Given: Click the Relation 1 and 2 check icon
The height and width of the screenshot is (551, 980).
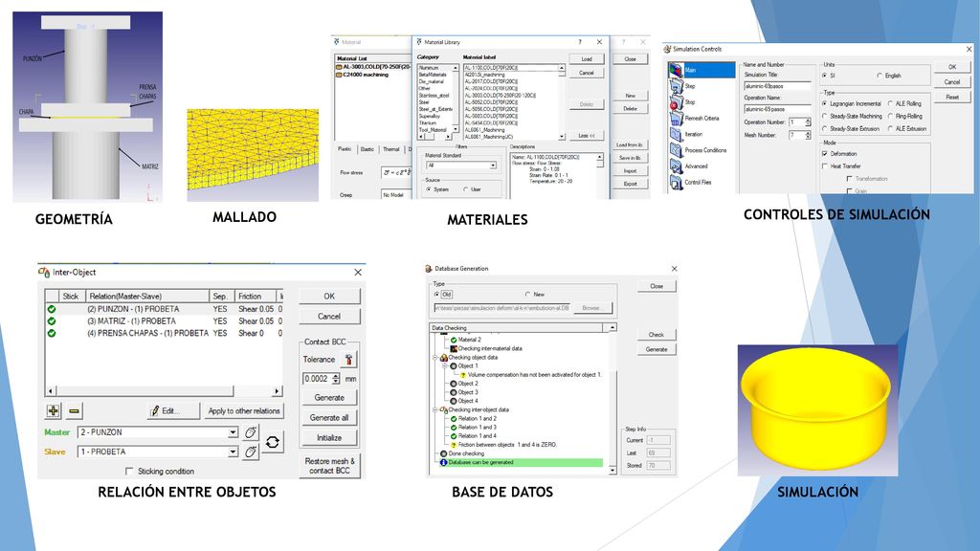Looking at the screenshot, I should 454,419.
